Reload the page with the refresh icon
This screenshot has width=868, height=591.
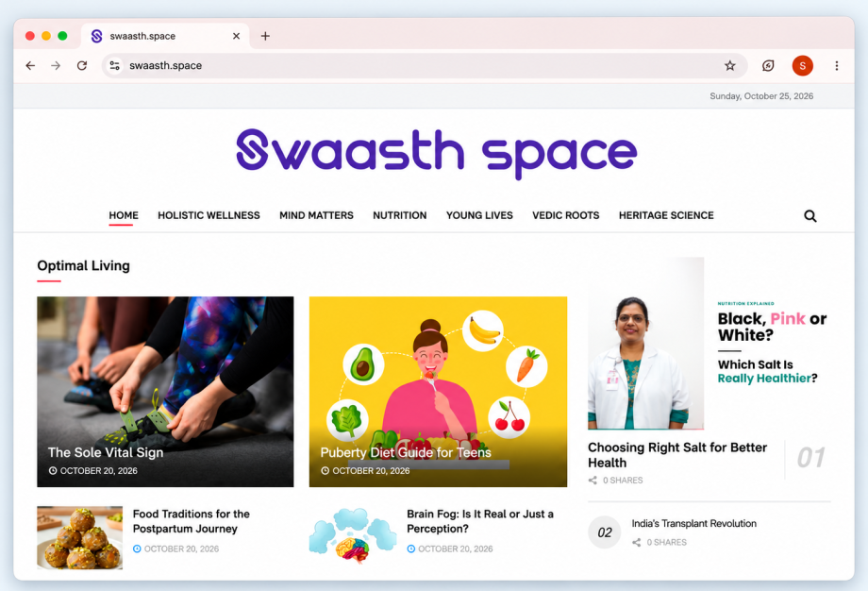click(x=82, y=65)
